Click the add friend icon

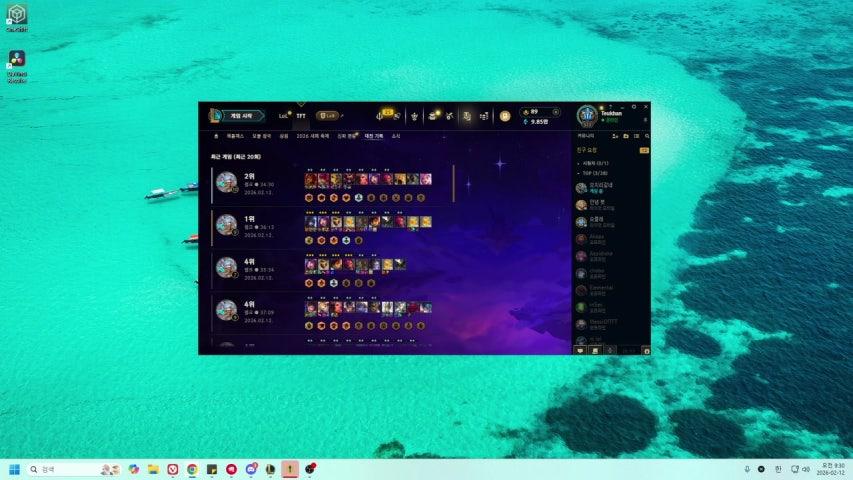pyautogui.click(x=614, y=135)
